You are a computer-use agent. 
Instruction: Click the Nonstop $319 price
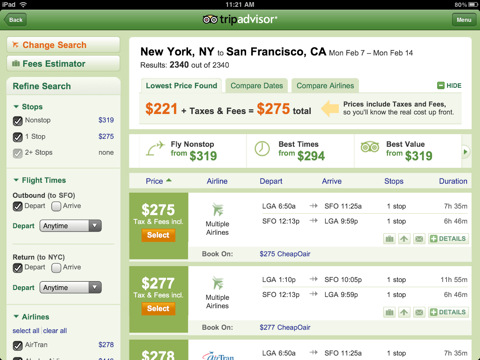pyautogui.click(x=106, y=120)
